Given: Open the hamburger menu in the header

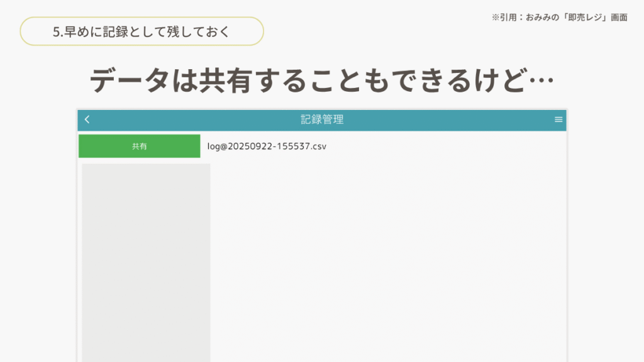Looking at the screenshot, I should (558, 120).
